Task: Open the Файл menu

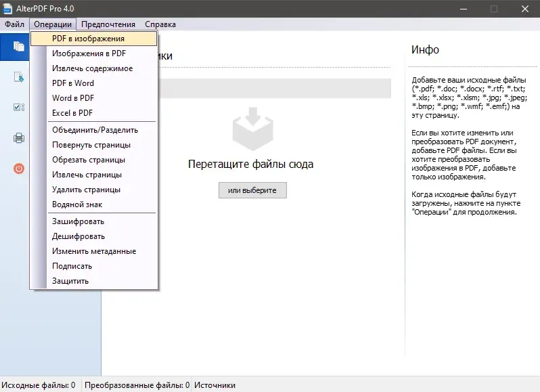Action: pos(14,24)
